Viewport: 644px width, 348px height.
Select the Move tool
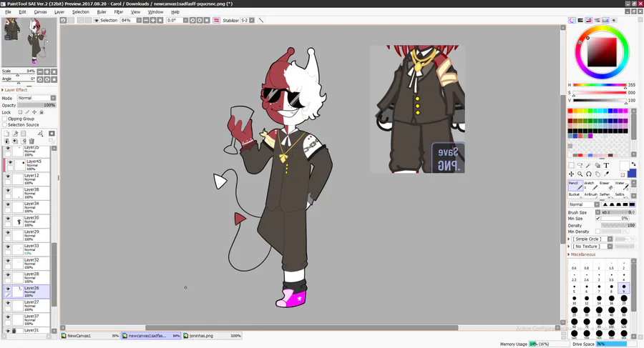point(571,174)
